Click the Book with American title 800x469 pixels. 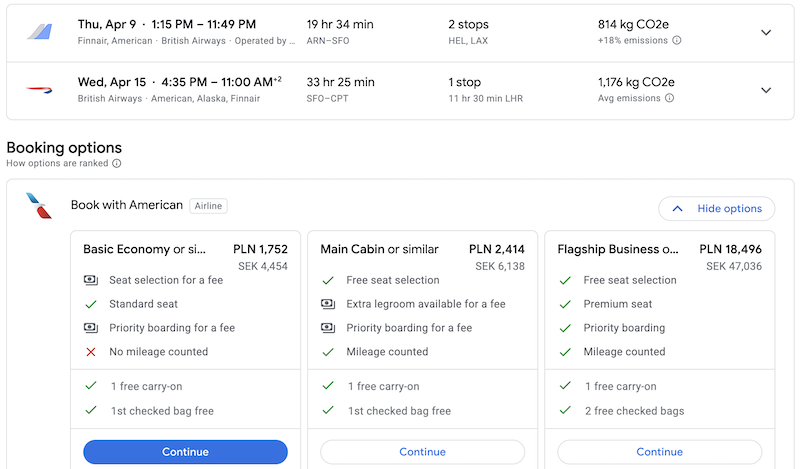(x=127, y=205)
